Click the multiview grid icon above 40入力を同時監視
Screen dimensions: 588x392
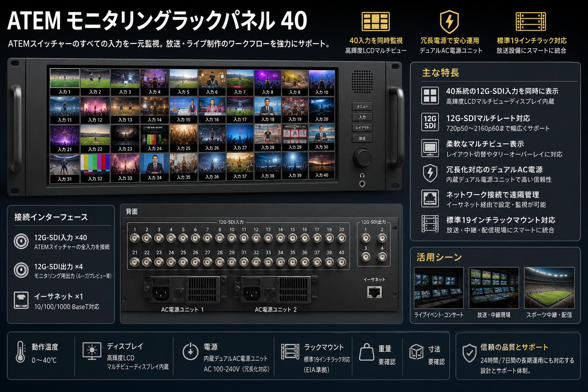[x=376, y=21]
